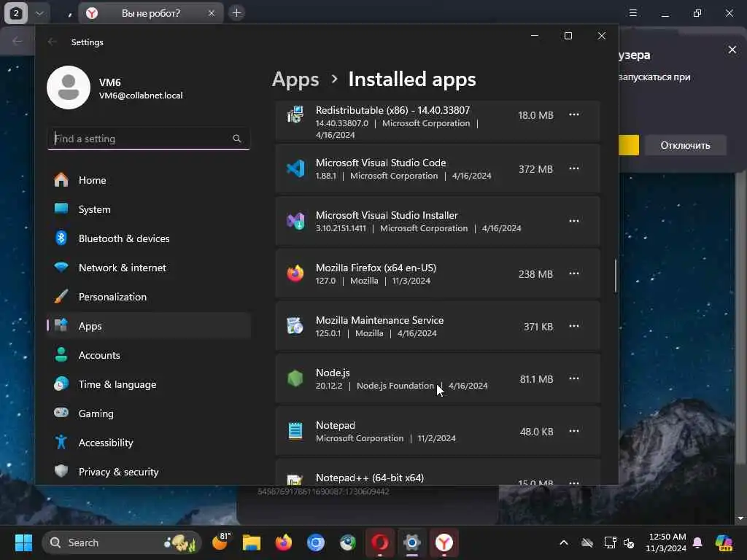The width and height of the screenshot is (747, 560).
Task: Open the browser hamburger menu
Action: [633, 13]
